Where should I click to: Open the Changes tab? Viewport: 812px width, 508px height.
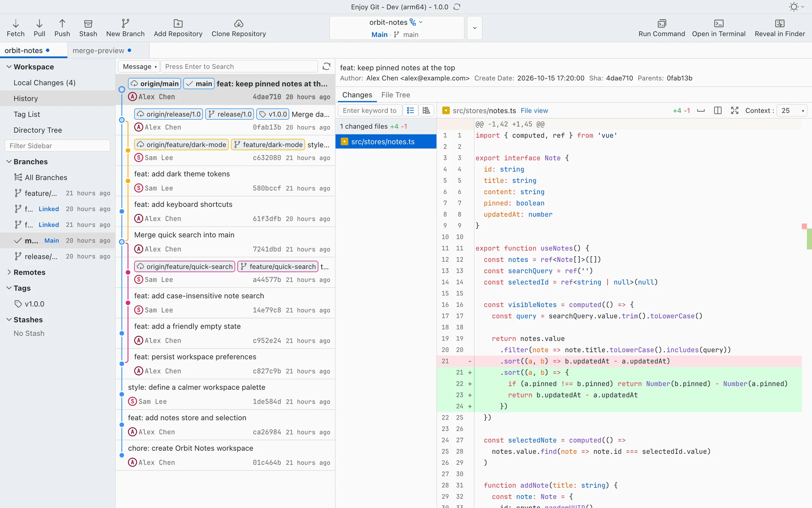357,95
